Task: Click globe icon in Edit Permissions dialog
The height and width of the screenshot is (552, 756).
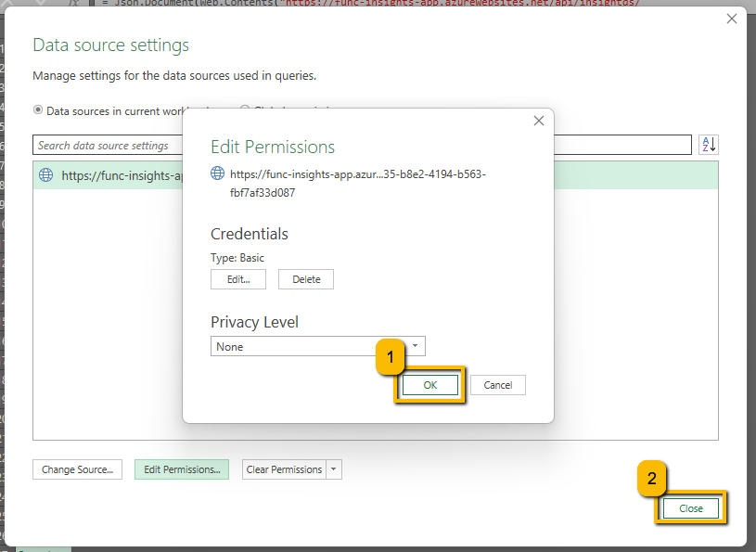Action: [217, 173]
